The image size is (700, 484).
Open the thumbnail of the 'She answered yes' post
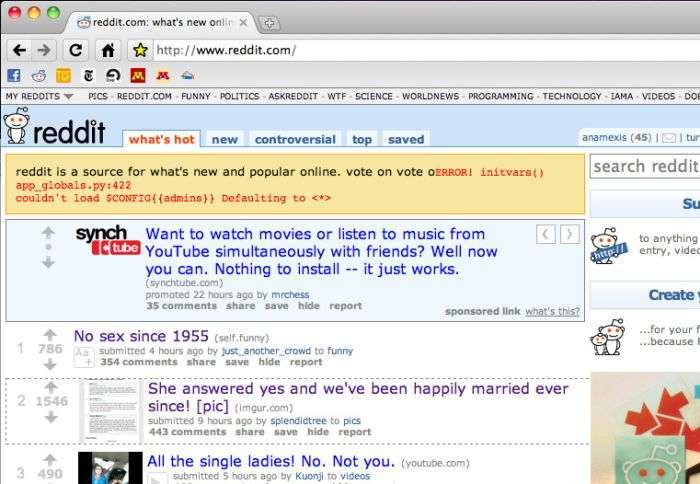point(110,411)
